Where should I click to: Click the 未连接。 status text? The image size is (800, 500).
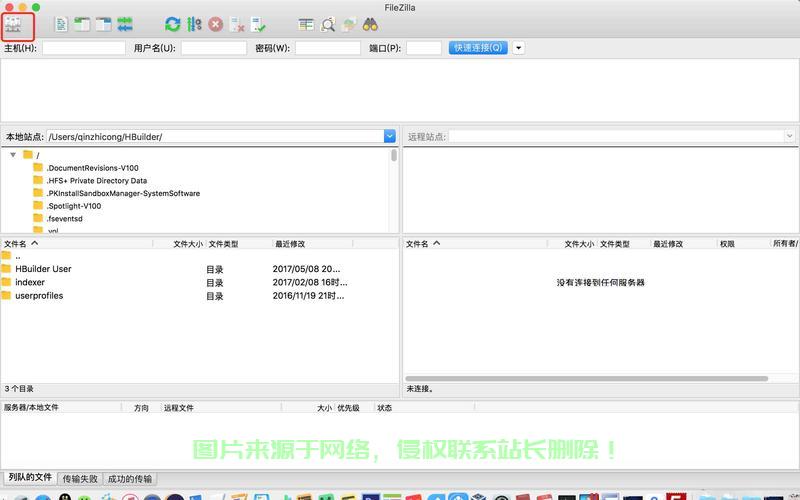coord(420,389)
